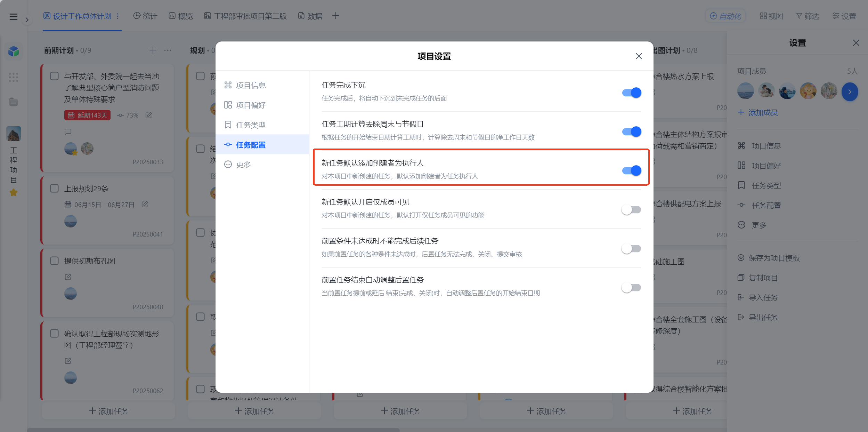Switch to the 统计 tab
868x432 pixels.
coord(145,16)
